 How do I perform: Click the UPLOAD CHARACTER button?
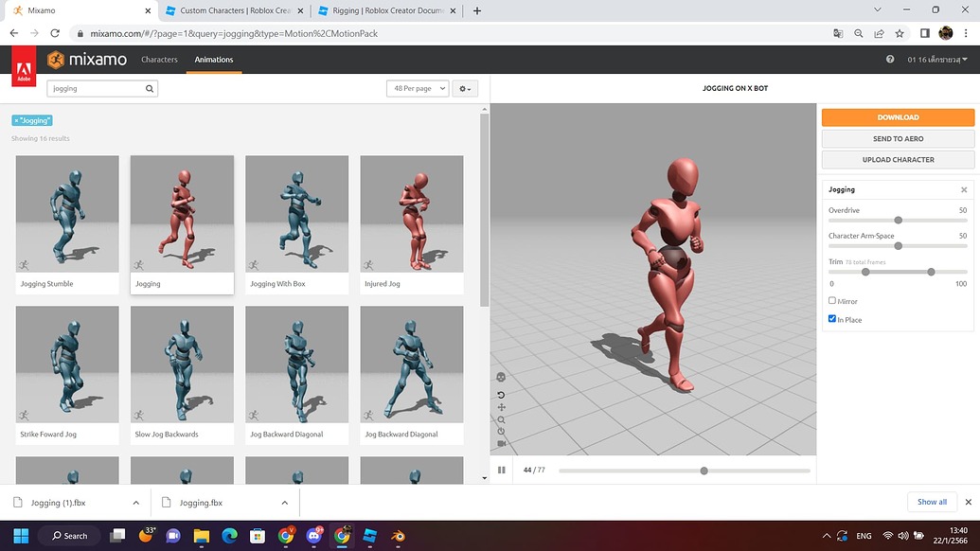coord(898,160)
